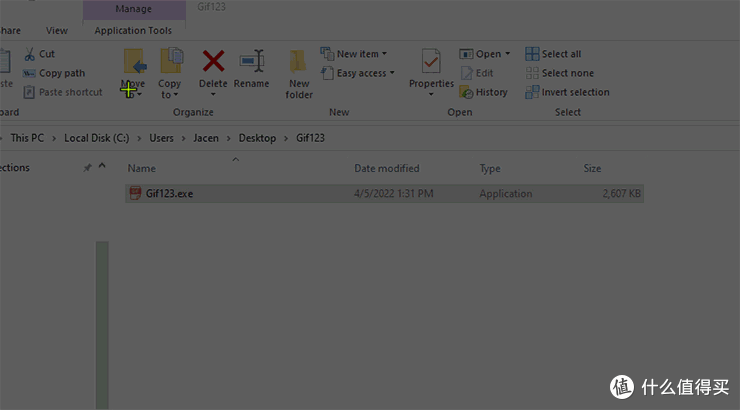The width and height of the screenshot is (740, 410).
Task: Expand the New item dropdown arrow
Action: point(384,54)
